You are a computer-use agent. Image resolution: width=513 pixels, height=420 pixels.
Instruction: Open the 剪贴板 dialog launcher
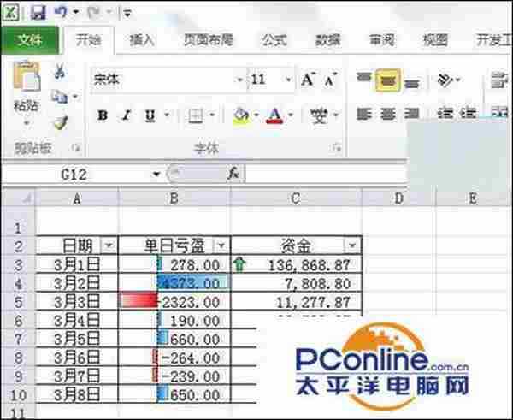coord(76,148)
